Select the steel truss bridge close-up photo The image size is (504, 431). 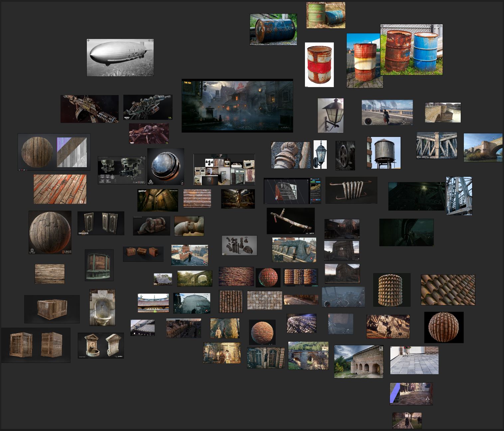(437, 146)
